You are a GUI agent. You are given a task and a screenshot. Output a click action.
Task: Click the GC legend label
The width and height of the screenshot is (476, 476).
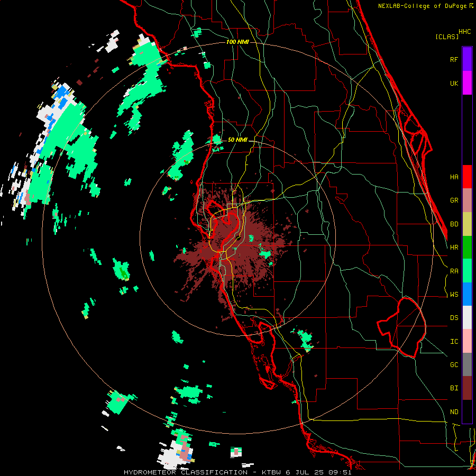[x=454, y=365]
